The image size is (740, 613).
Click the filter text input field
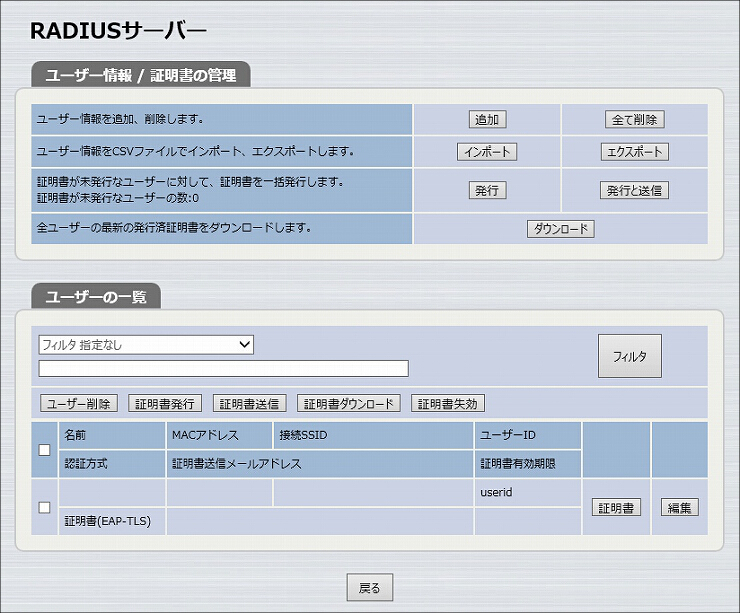coord(223,369)
